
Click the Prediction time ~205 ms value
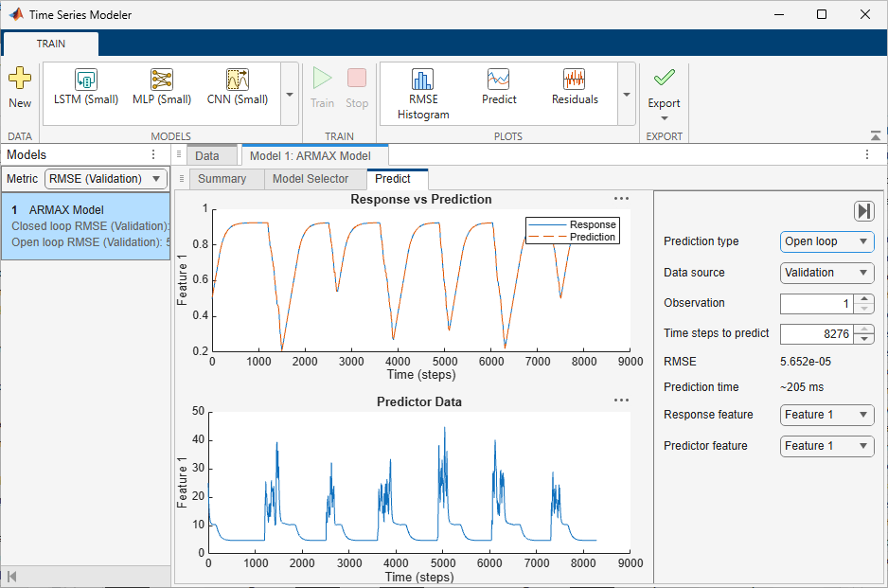(x=802, y=387)
